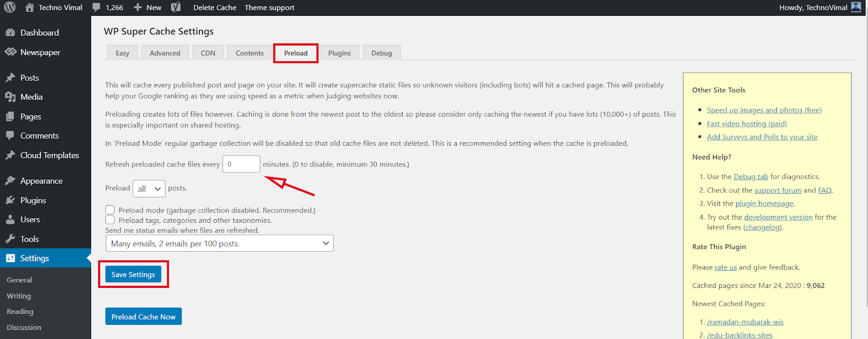Click the Users person icon in sidebar
This screenshot has width=868, height=339.
pyautogui.click(x=10, y=220)
